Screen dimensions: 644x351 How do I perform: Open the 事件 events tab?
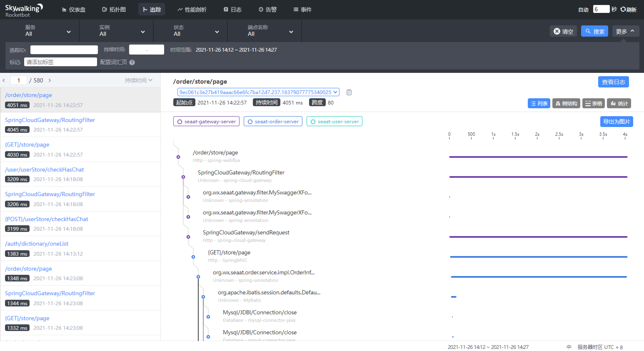pos(302,10)
